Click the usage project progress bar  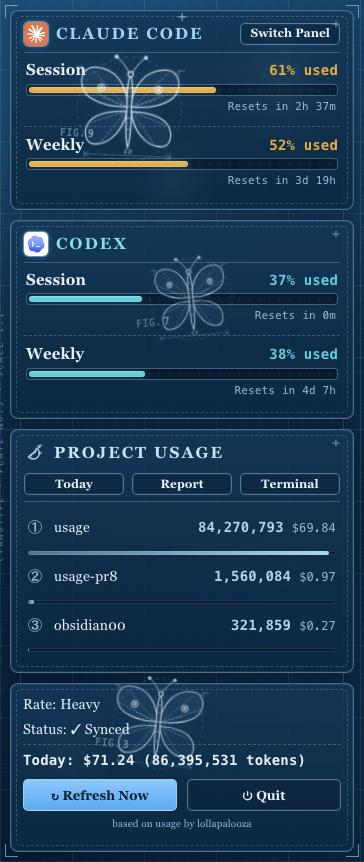pos(181,553)
